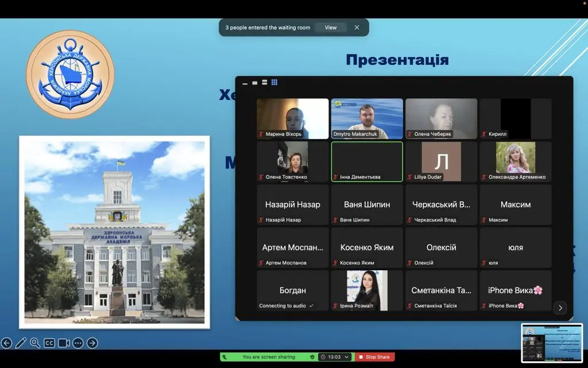This screenshot has height=368, width=588.
Task: Switch to gallery grid view
Action: point(274,83)
